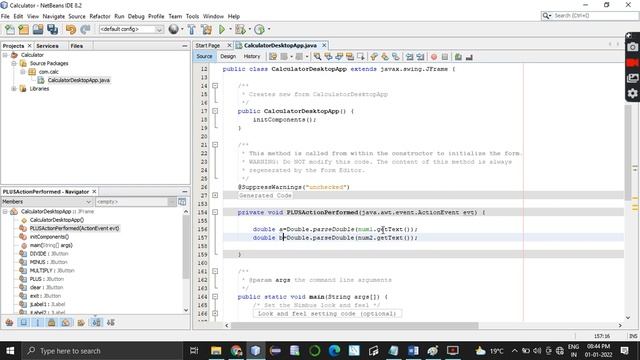This screenshot has width=640, height=360.
Task: Run the project with green play icon
Action: [222, 29]
